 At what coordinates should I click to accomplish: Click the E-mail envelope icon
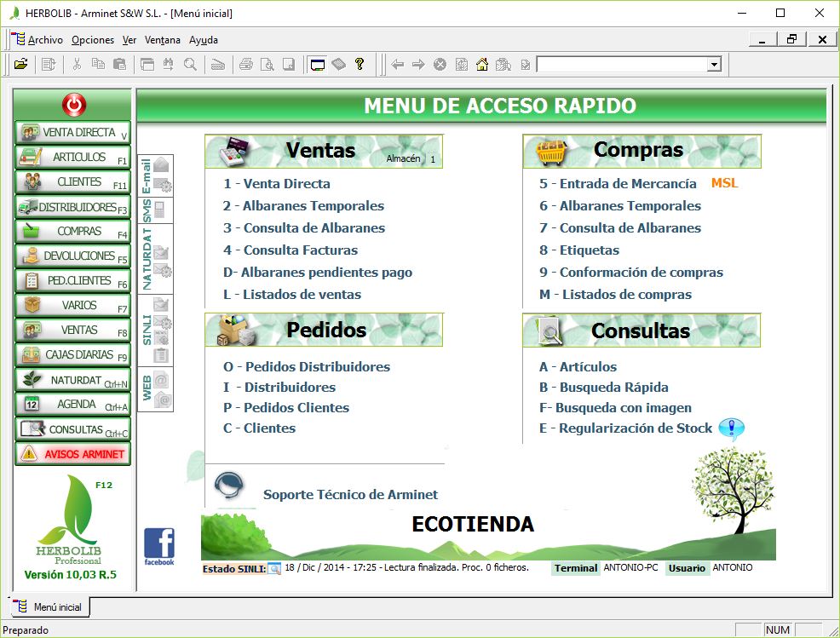point(161,164)
